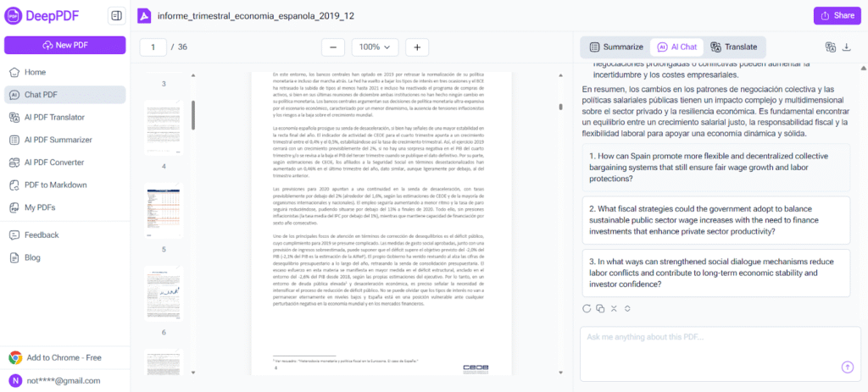
Task: Zoom in with the plus button
Action: pyautogui.click(x=417, y=47)
